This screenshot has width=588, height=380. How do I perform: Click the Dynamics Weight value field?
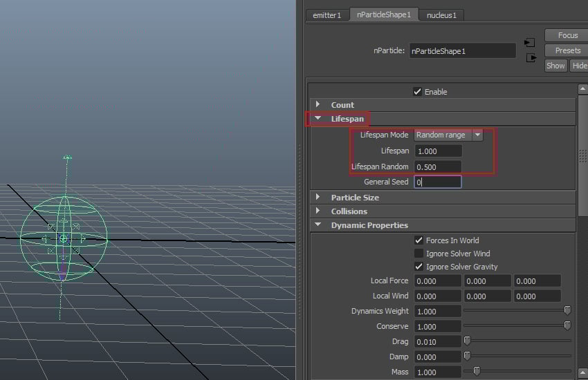(x=438, y=312)
